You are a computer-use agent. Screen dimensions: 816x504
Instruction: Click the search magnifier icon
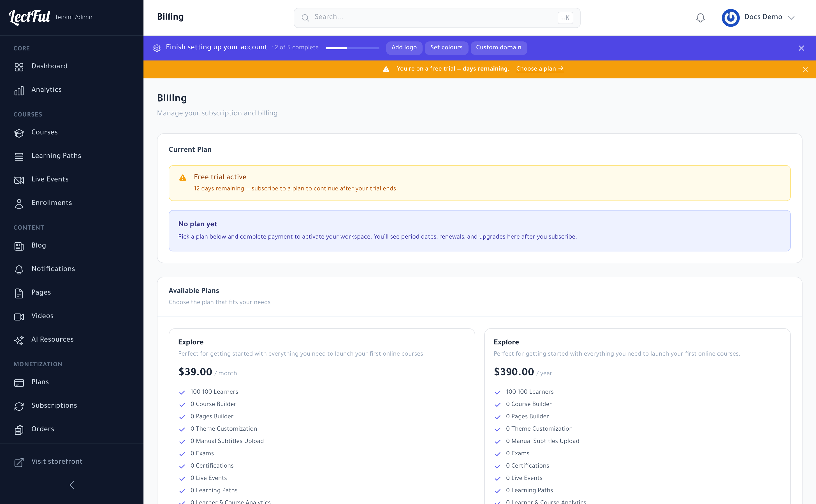coord(305,18)
